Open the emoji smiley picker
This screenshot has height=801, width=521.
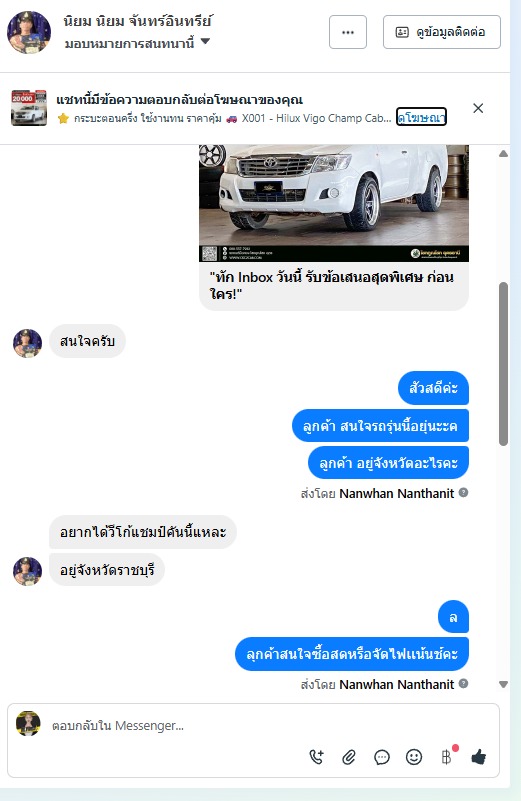point(414,757)
